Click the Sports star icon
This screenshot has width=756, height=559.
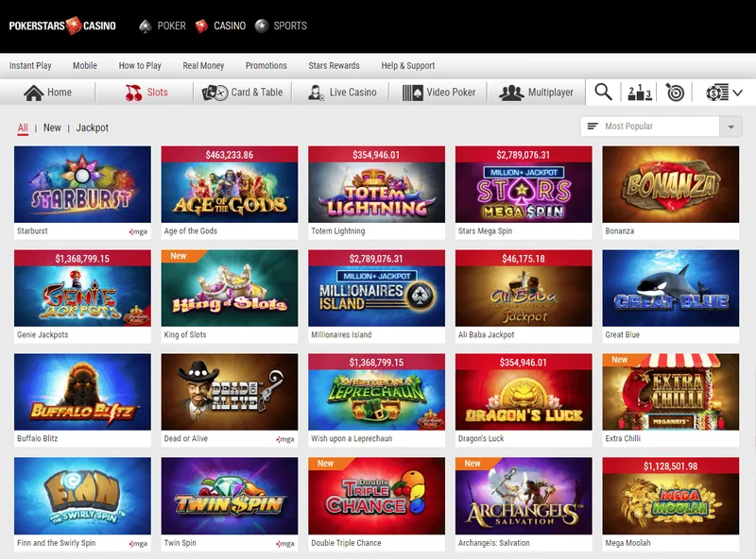pos(262,25)
